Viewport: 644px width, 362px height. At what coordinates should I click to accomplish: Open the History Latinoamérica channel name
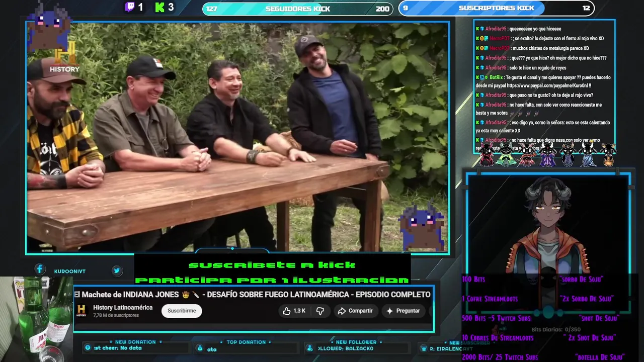click(123, 307)
